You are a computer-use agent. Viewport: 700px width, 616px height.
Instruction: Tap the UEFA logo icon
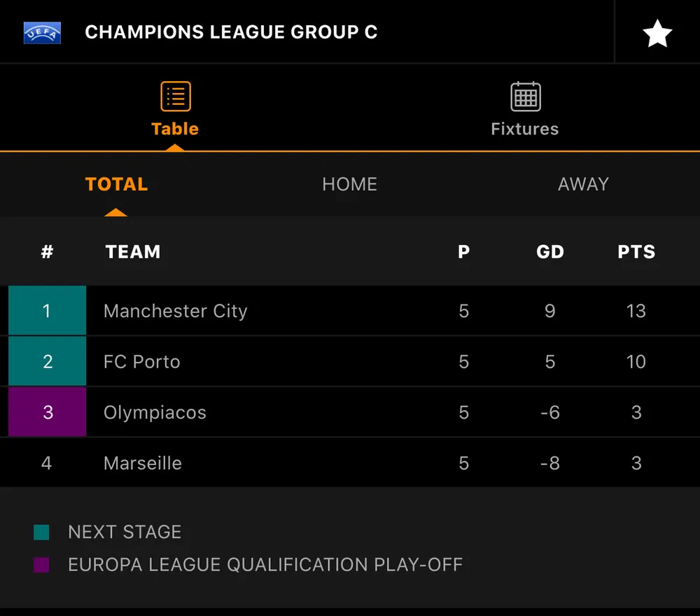[42, 32]
